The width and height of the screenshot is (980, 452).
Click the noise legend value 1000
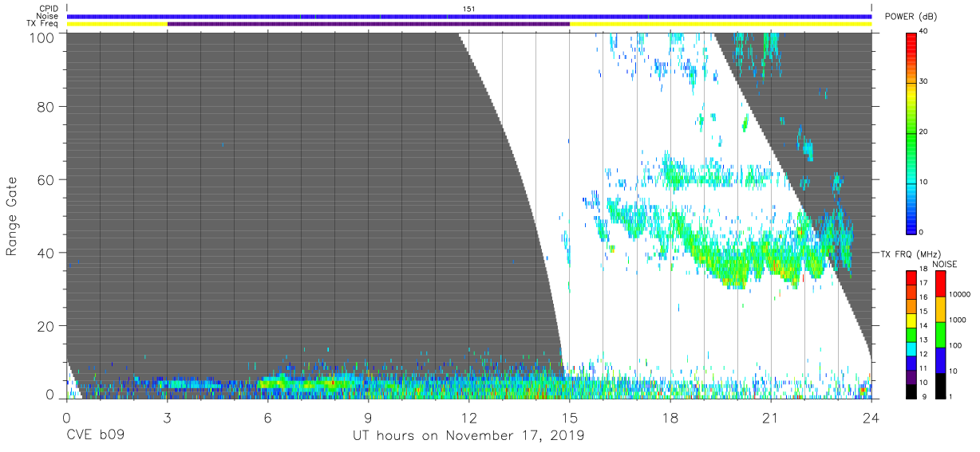click(x=958, y=320)
